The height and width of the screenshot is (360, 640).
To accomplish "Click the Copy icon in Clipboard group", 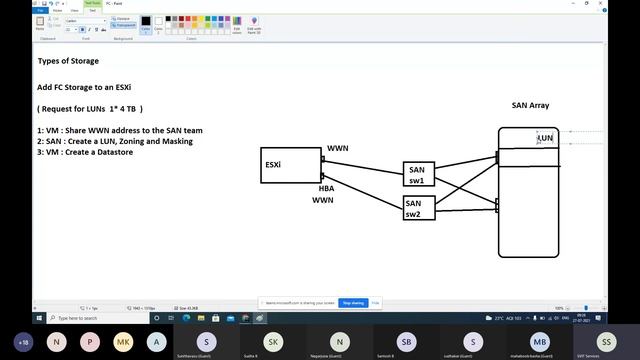I will click(50, 25).
